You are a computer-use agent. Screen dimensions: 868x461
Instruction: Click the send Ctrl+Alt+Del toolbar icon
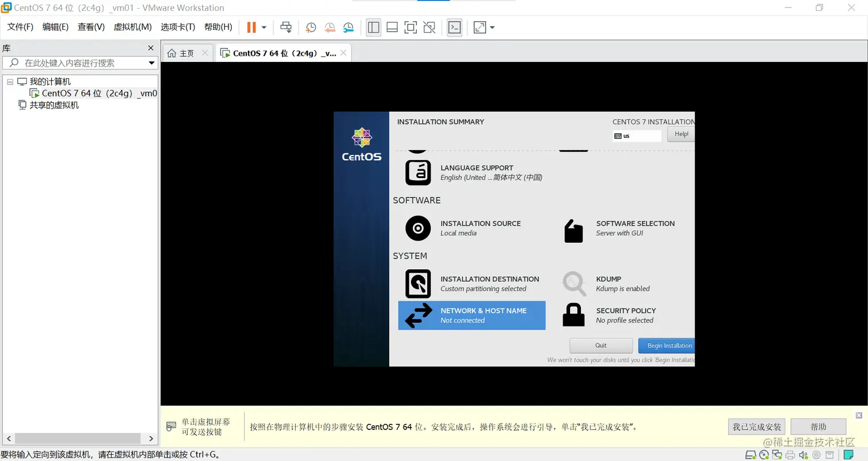tap(286, 27)
